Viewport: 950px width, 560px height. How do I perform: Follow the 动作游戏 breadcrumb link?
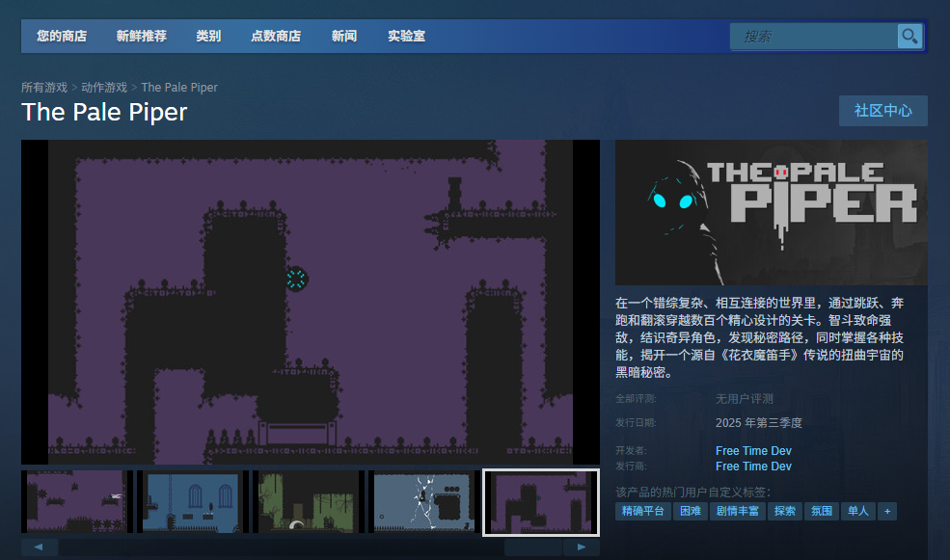[x=104, y=88]
